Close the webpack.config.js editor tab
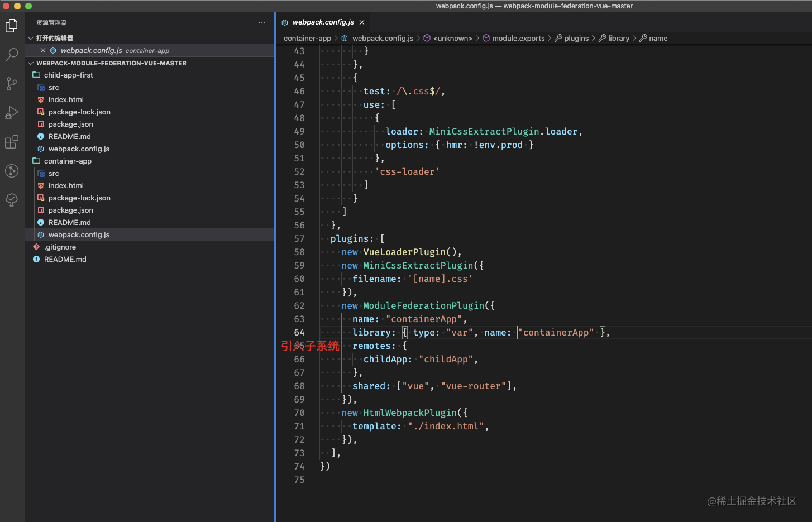 click(x=362, y=22)
